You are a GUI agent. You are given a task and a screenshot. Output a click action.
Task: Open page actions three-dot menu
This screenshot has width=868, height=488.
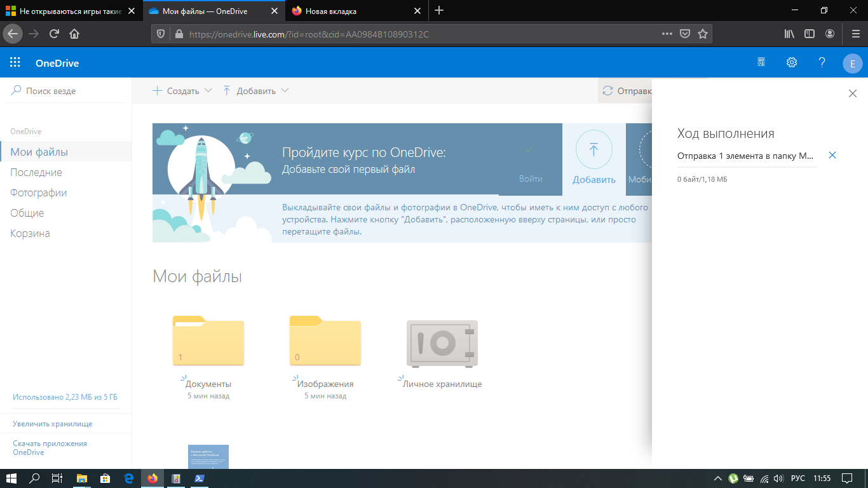[667, 34]
